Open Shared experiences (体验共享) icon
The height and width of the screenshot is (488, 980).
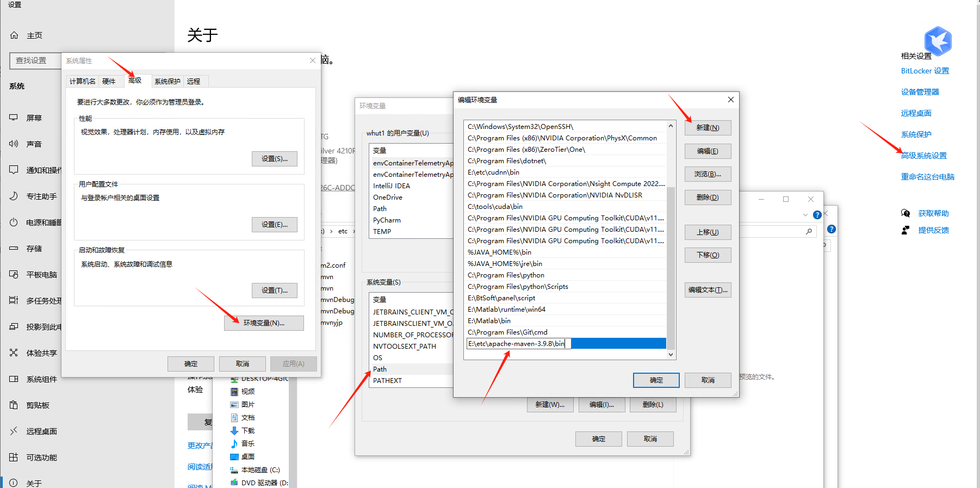pyautogui.click(x=14, y=353)
